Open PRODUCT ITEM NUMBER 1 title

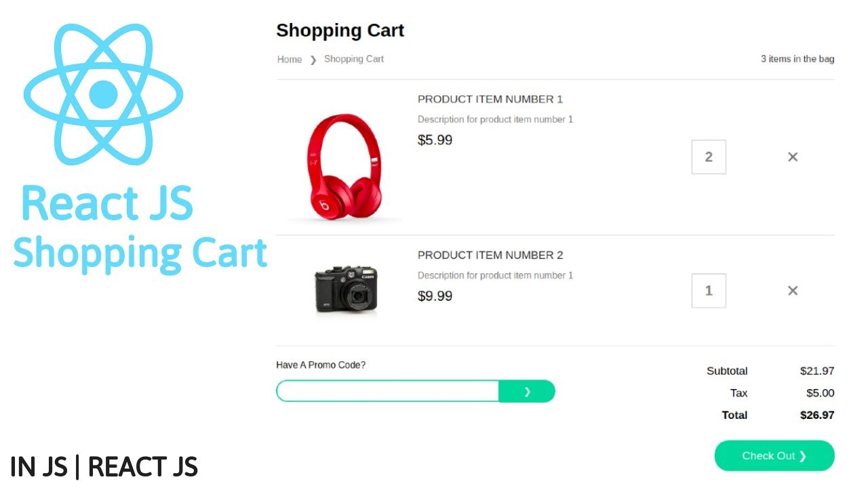click(x=490, y=100)
